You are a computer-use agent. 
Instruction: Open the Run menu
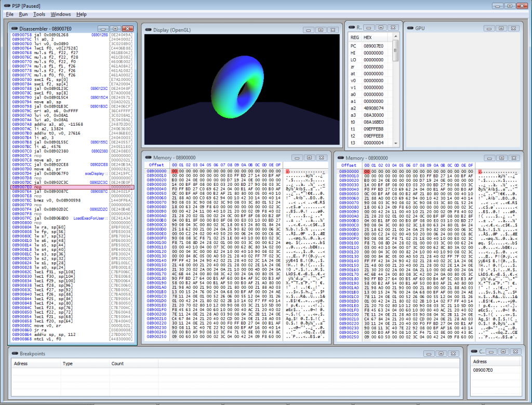pos(23,15)
